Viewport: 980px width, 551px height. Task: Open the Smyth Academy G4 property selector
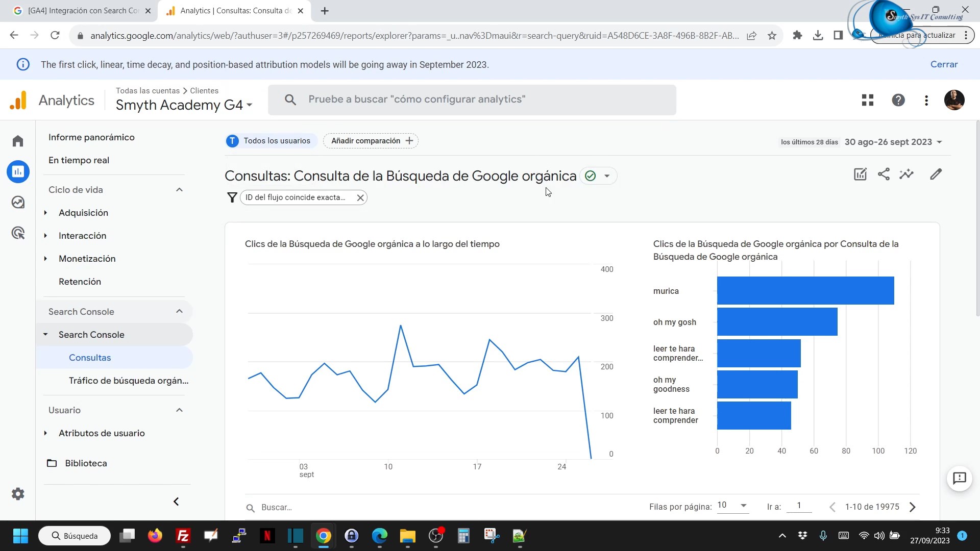tap(184, 105)
